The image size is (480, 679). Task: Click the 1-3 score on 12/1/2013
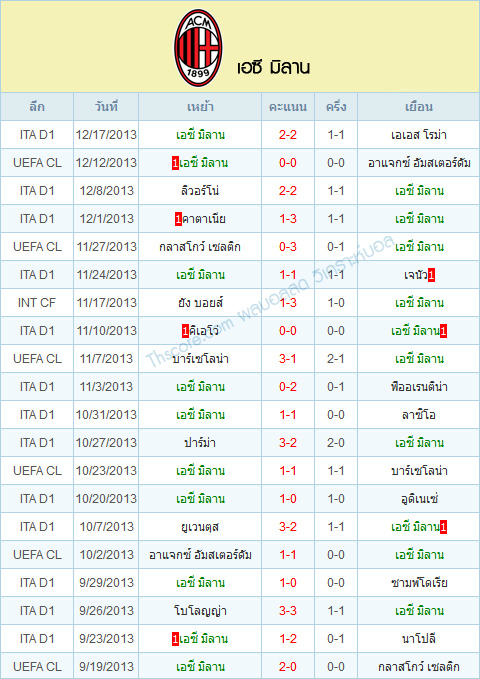[x=288, y=219]
